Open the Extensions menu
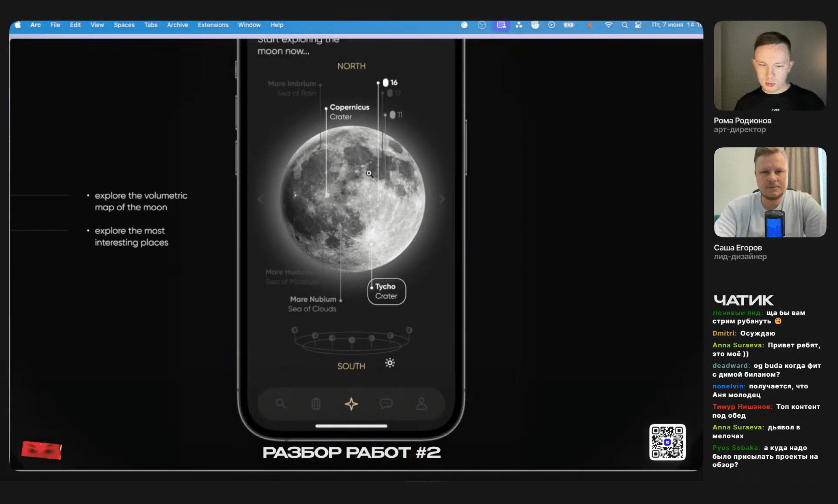Viewport: 838px width, 504px height. (x=213, y=25)
